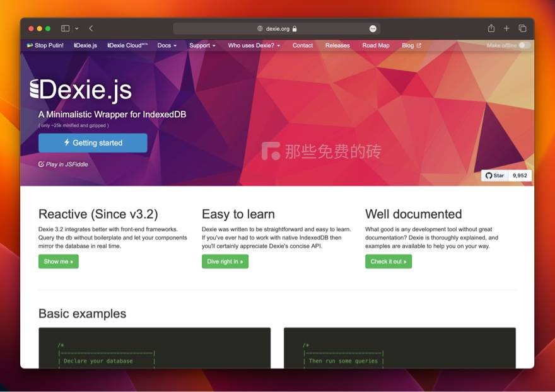Viewport: 555px width, 392px height.
Task: Add a new tab with plus icon
Action: [x=506, y=28]
